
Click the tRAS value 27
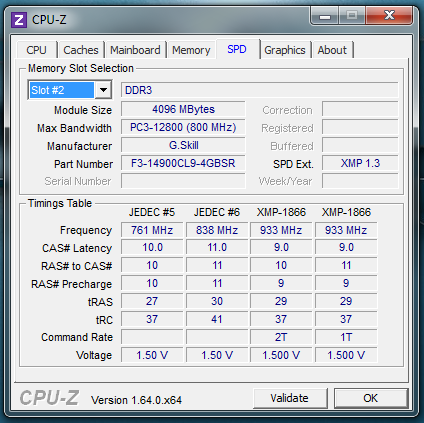click(152, 301)
